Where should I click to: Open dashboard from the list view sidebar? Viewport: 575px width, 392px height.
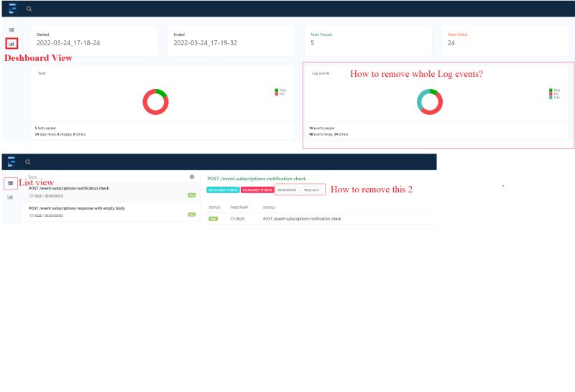[x=10, y=197]
